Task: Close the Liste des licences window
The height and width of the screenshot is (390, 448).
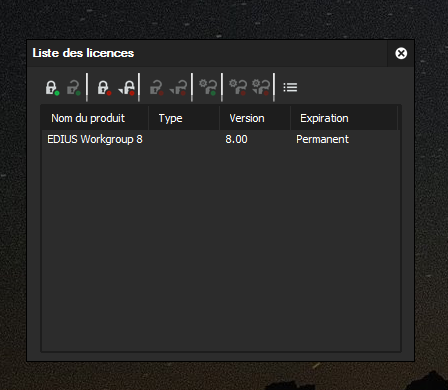Action: pos(401,53)
